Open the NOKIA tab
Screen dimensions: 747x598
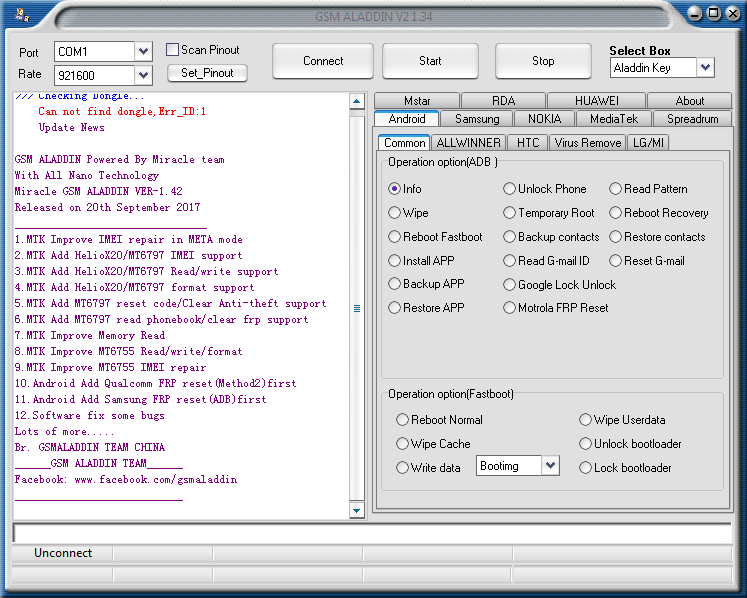(x=544, y=119)
